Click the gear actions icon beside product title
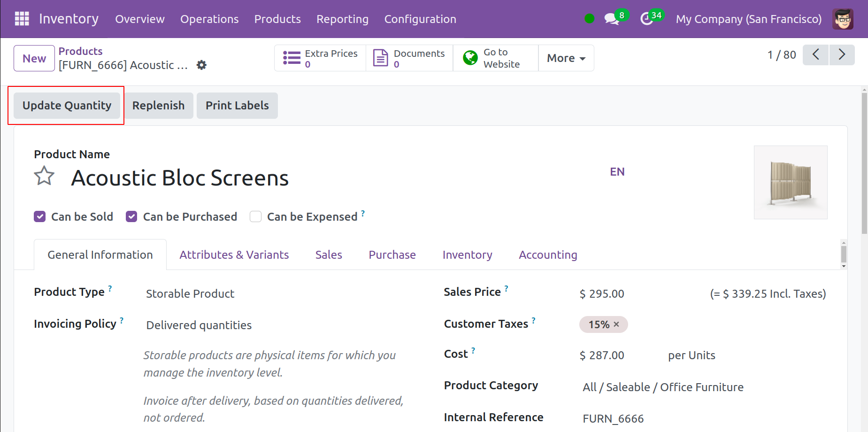This screenshot has width=868, height=432. pos(201,65)
